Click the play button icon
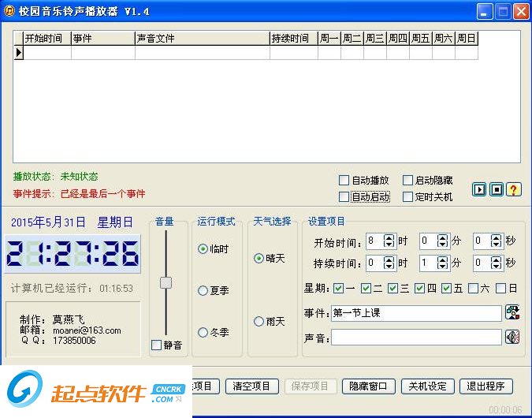This screenshot has width=532, height=418. pyautogui.click(x=479, y=189)
